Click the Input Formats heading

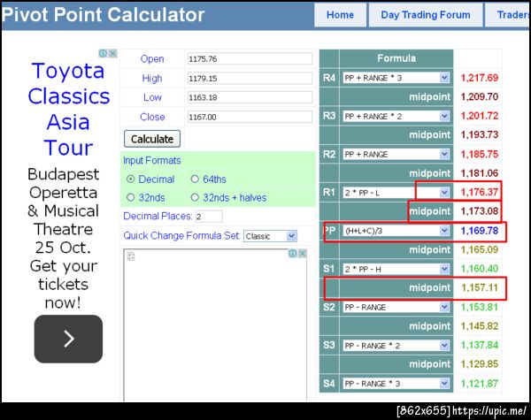click(x=151, y=160)
